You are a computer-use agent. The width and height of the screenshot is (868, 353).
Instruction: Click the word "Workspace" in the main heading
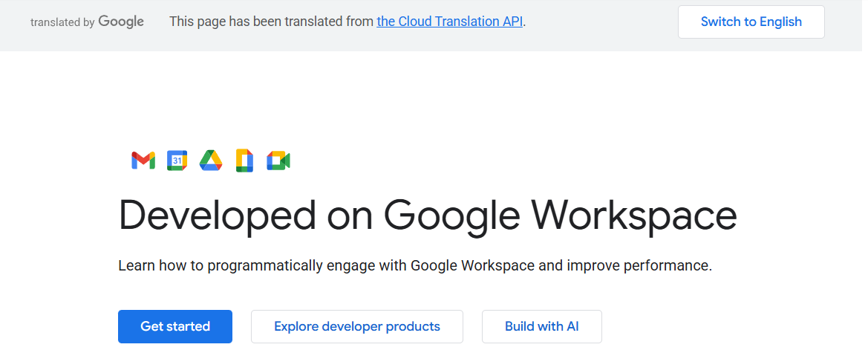point(635,215)
